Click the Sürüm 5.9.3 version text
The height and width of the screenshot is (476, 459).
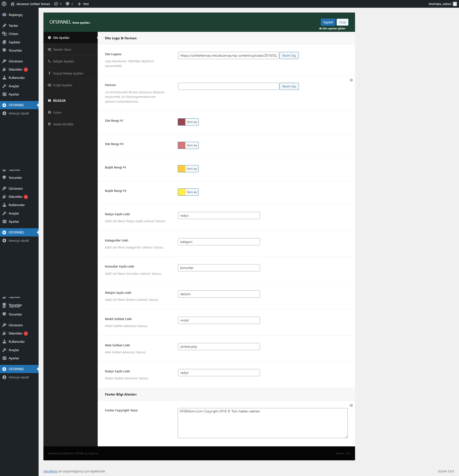[446, 471]
